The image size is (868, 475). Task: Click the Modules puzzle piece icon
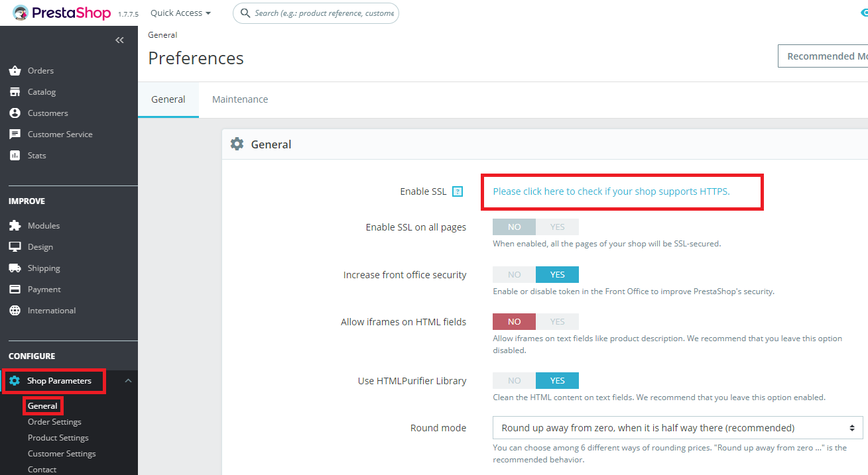15,226
